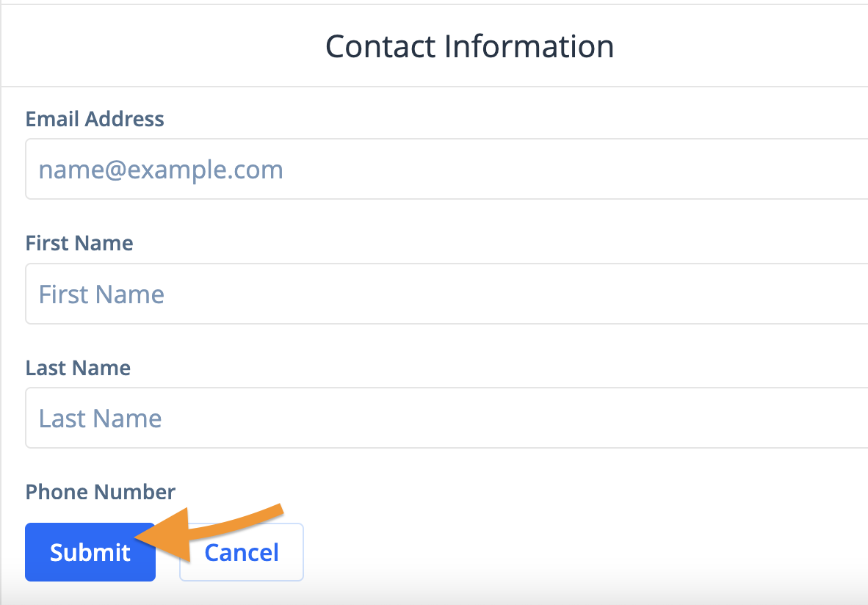Click the blue Submit button
This screenshot has width=868, height=605.
(90, 552)
